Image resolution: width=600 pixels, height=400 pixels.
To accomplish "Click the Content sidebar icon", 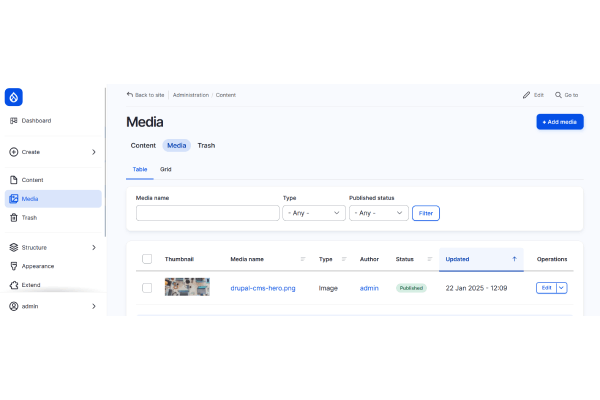I will 14,180.
